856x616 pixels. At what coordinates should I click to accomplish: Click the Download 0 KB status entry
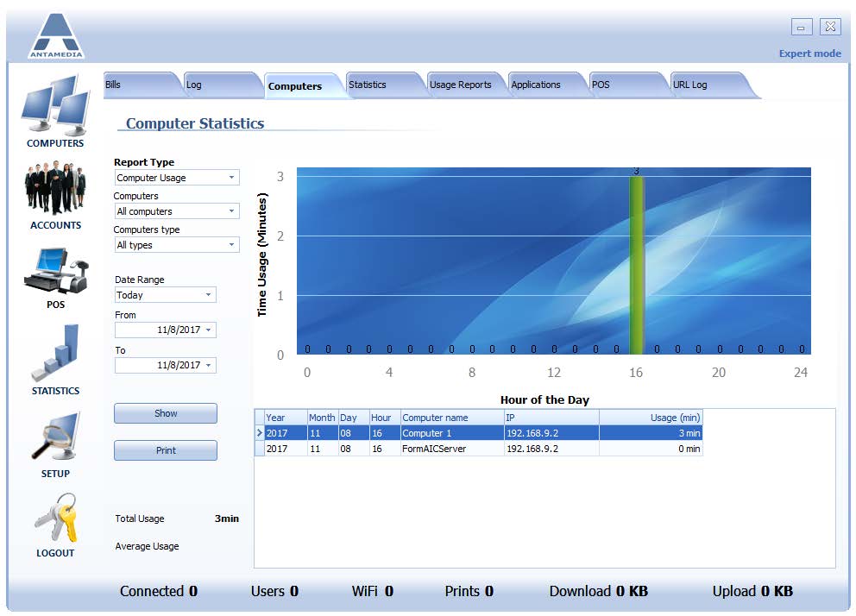coord(598,592)
